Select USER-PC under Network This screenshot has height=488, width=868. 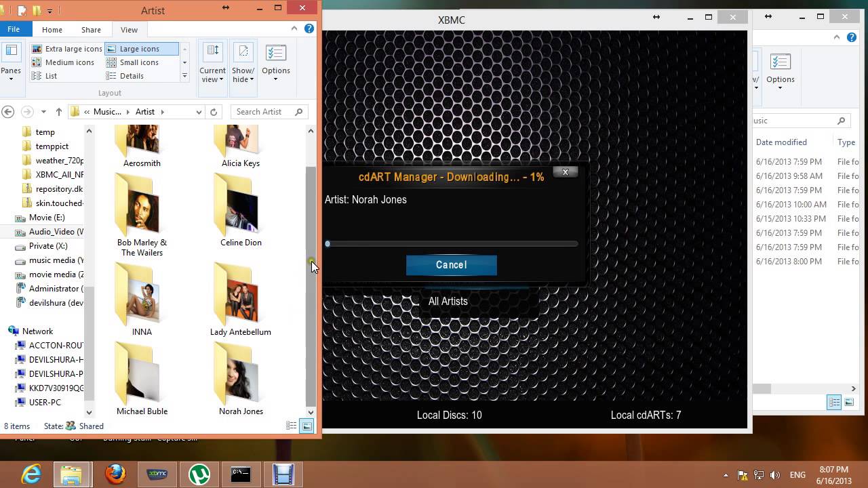[45, 403]
